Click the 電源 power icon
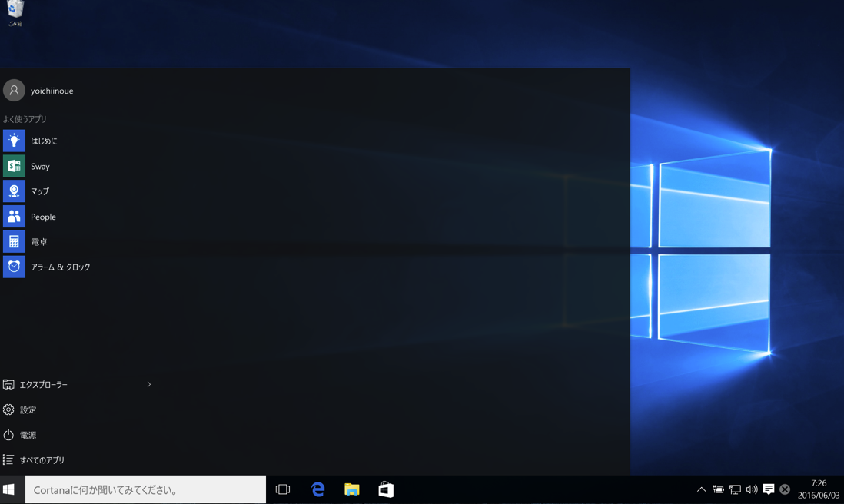This screenshot has height=504, width=844. coord(8,435)
